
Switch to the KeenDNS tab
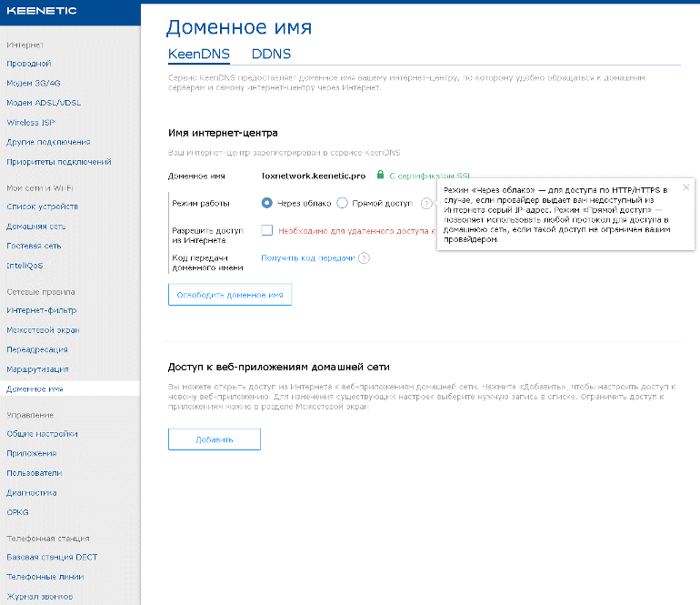[x=199, y=54]
